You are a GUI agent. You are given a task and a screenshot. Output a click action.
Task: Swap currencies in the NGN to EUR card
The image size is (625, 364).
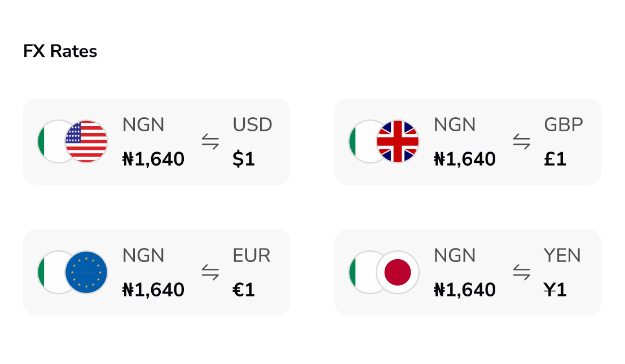click(x=210, y=272)
